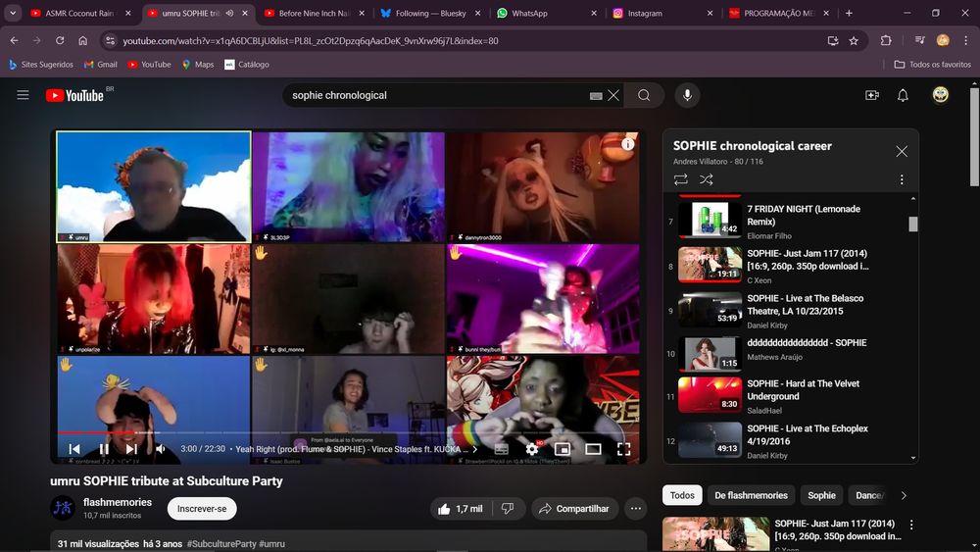This screenshot has height=552, width=980.
Task: Play 7 FRIDAY NIGHT Lemonade Remix playlist item
Action: [788, 222]
